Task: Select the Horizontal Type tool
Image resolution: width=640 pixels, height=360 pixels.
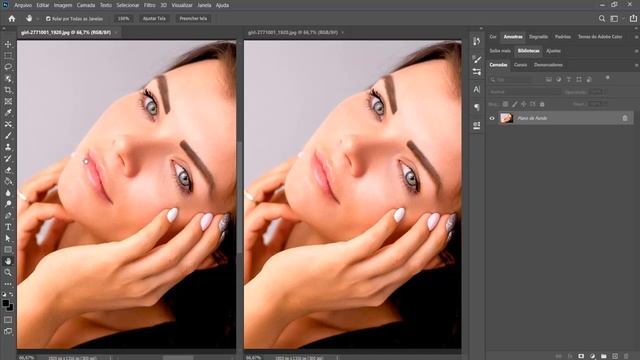Action: coord(8,227)
